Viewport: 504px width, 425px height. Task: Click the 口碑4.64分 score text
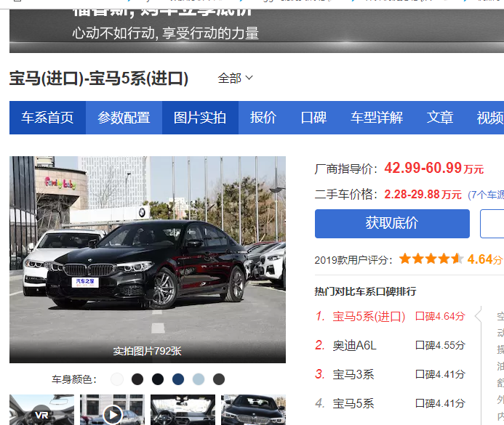click(440, 317)
